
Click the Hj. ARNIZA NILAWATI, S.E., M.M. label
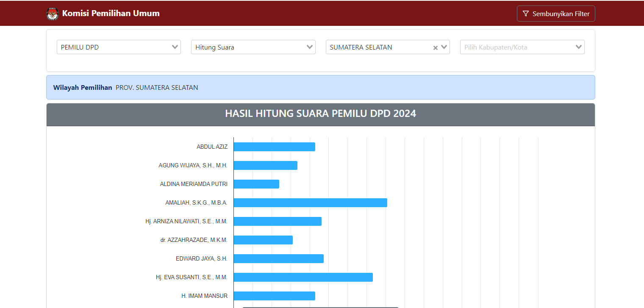[186, 221]
